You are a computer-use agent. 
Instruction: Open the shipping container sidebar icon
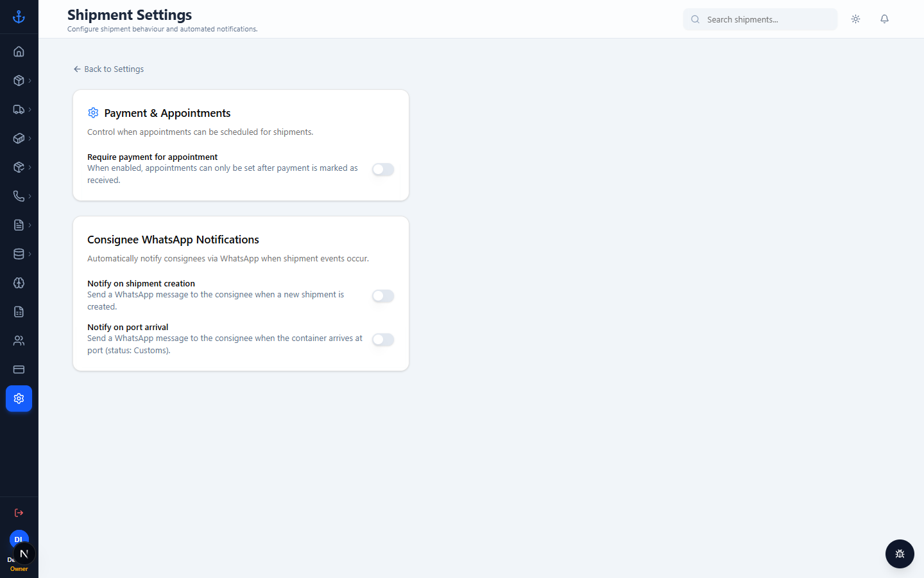(19, 138)
